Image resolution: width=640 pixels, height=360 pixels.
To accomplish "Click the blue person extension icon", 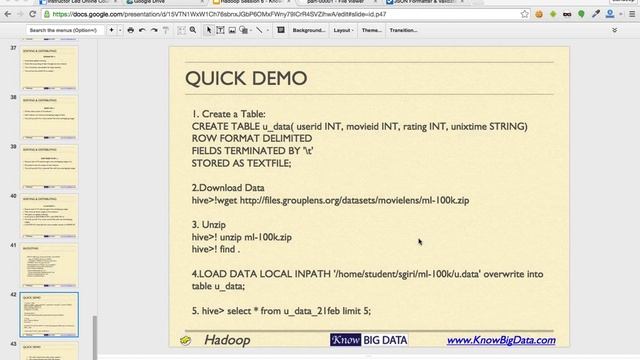I will 610,14.
